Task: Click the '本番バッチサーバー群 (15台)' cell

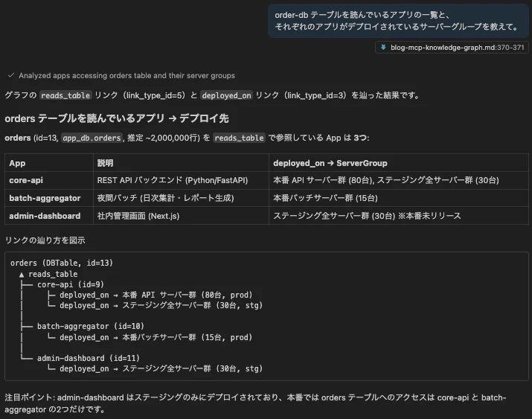Action: (x=399, y=198)
